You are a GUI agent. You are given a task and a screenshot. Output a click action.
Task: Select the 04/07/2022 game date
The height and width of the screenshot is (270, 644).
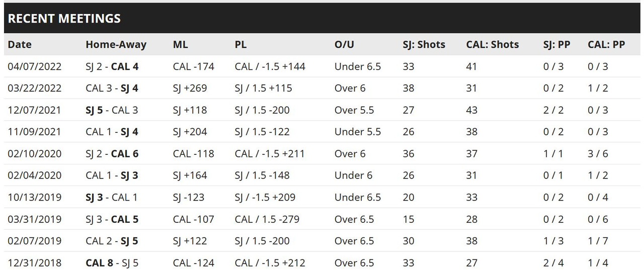pyautogui.click(x=34, y=66)
